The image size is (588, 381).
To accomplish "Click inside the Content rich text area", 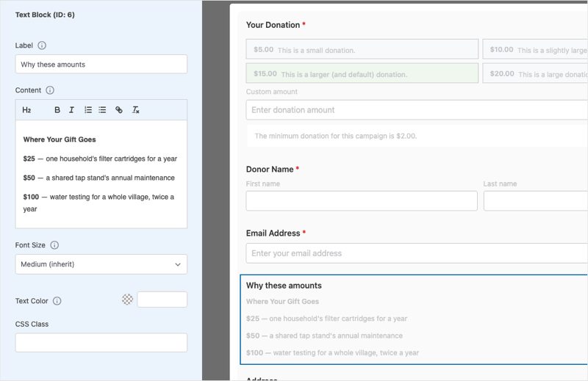I will coord(101,174).
